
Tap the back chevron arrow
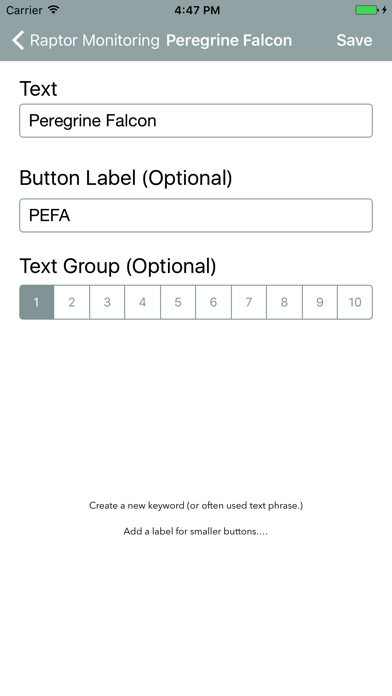pos(18,40)
